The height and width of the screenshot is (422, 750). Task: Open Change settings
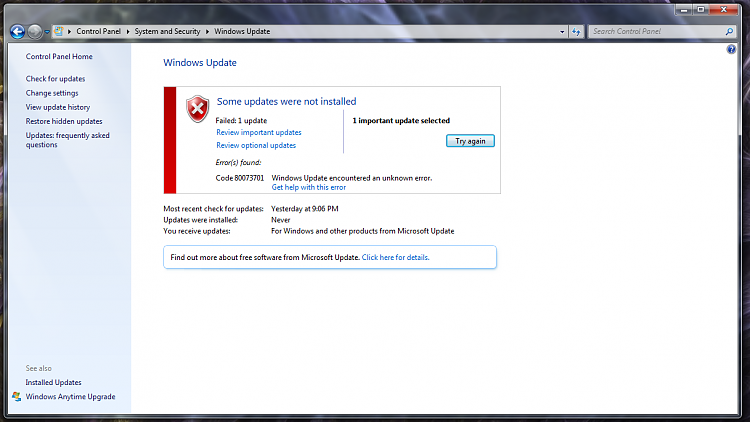[x=52, y=93]
